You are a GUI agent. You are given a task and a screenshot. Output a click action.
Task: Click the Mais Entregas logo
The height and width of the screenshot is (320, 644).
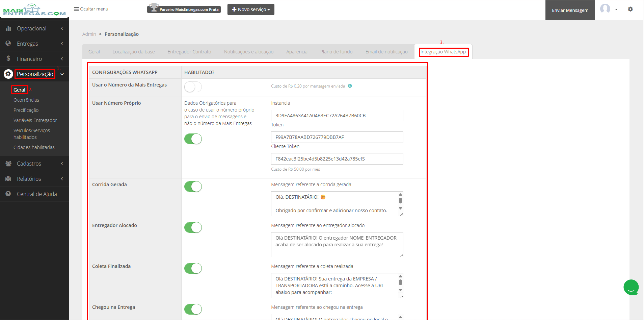[34, 10]
